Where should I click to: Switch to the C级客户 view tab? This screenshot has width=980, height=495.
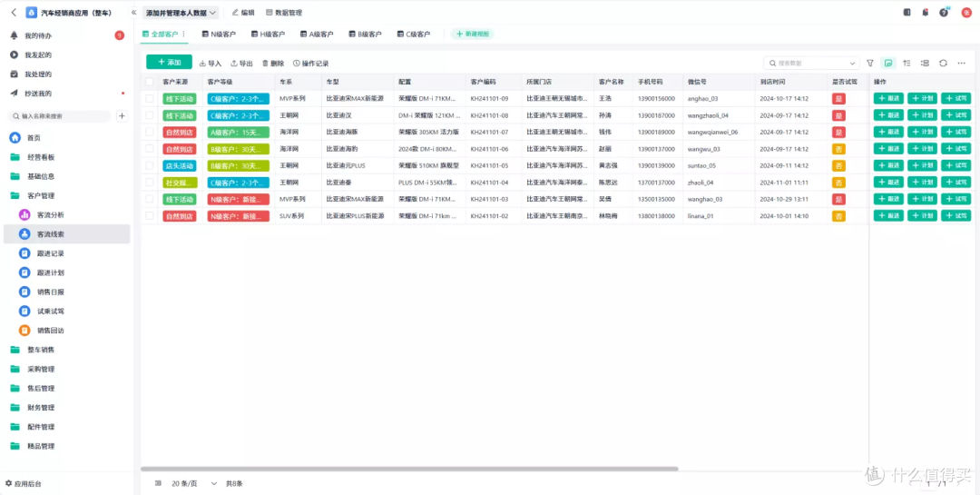(x=414, y=35)
